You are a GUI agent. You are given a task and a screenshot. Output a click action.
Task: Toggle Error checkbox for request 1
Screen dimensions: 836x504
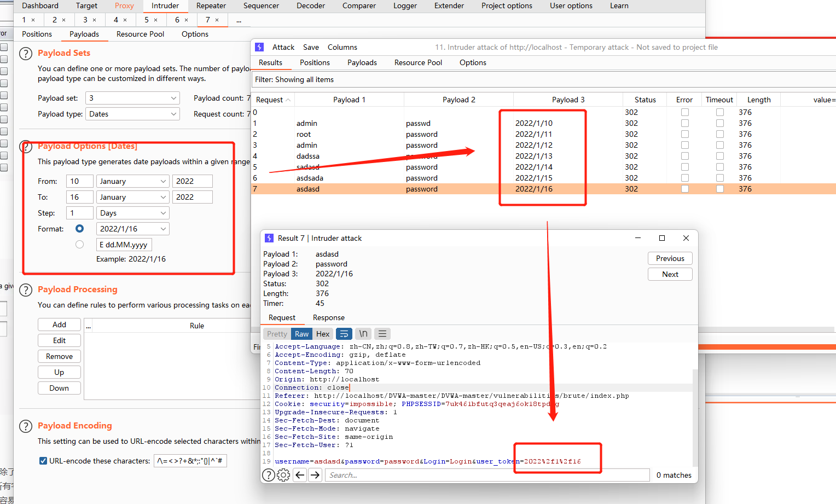[684, 123]
